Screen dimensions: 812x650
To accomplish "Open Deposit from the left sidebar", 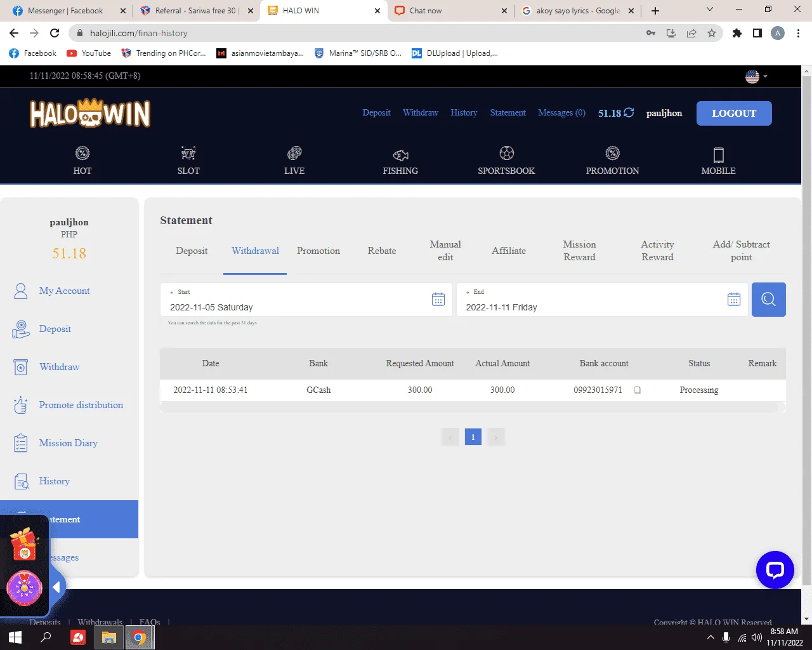I will (x=55, y=329).
